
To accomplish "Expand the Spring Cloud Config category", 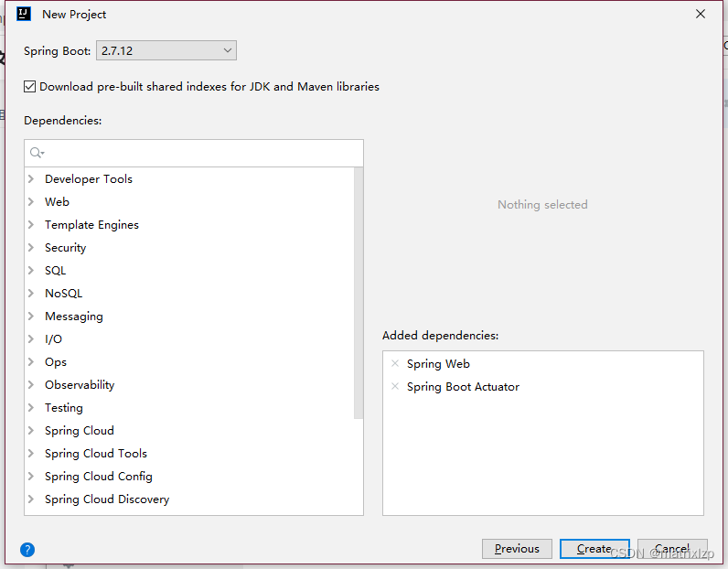I will pyautogui.click(x=31, y=476).
